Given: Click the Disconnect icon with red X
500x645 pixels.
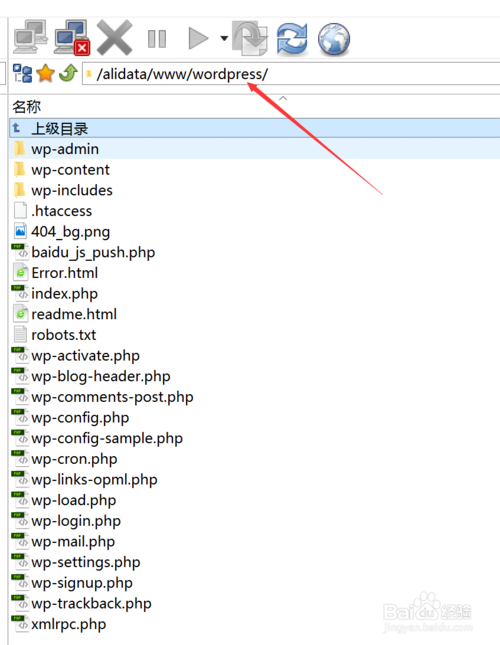Looking at the screenshot, I should [72, 37].
